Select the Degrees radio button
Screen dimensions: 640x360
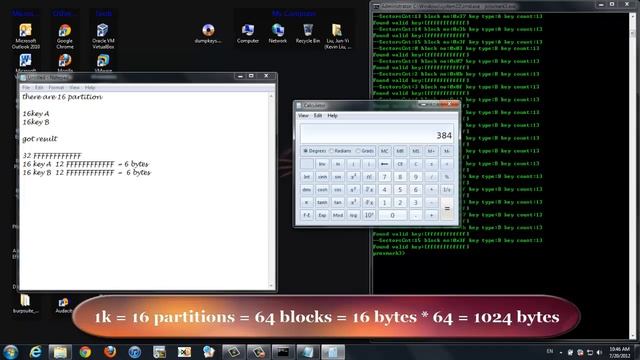click(x=315, y=151)
